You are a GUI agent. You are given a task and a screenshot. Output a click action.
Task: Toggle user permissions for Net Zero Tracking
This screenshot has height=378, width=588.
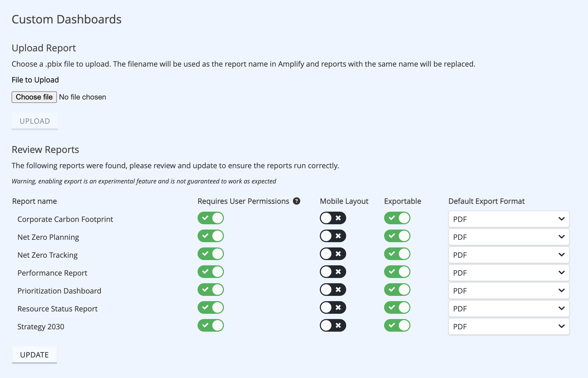(x=211, y=254)
